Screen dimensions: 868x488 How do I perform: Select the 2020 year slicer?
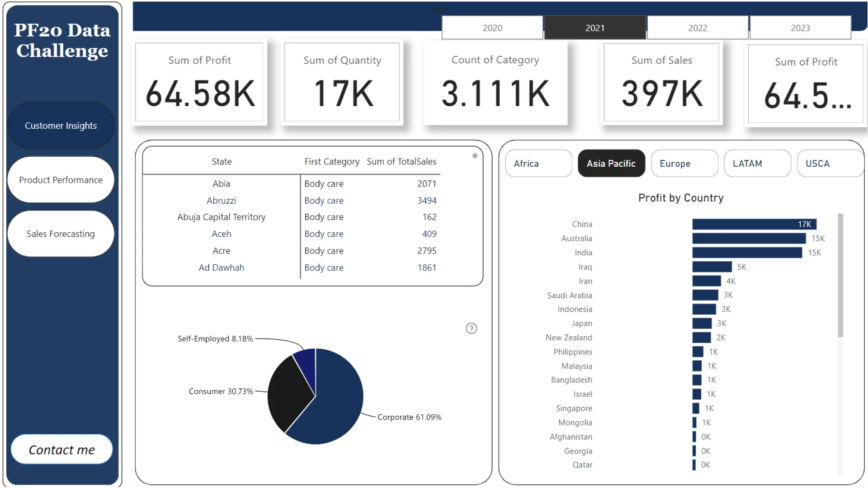(492, 28)
